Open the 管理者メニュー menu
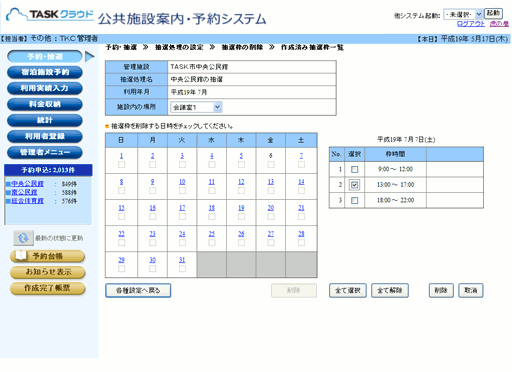The width and height of the screenshot is (512, 372). coord(45,152)
